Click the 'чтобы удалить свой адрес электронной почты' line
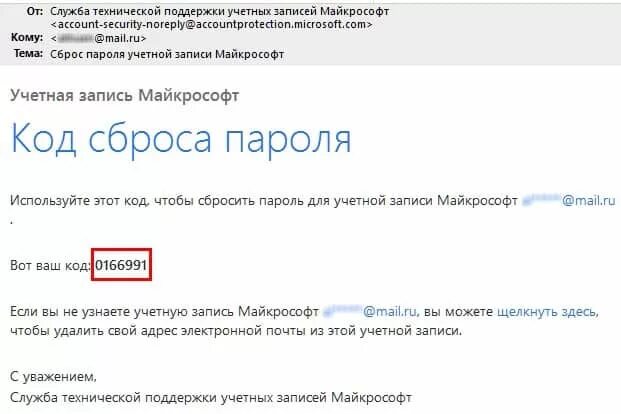 tap(236, 330)
